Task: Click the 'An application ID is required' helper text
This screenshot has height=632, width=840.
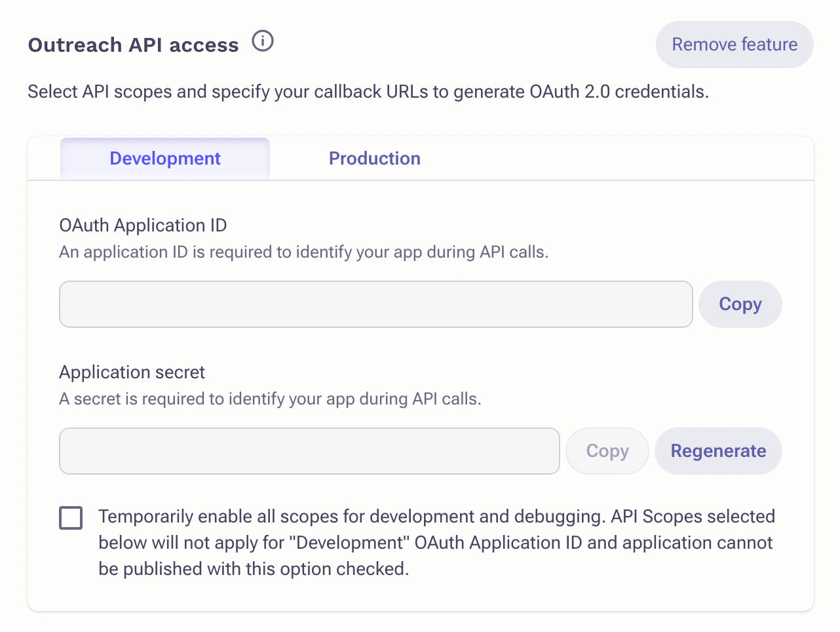Action: [303, 252]
